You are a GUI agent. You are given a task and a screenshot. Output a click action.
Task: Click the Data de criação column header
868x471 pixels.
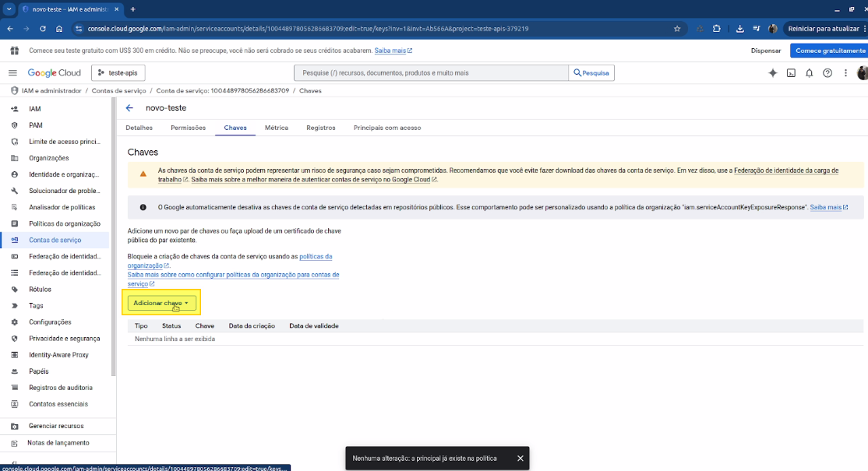tap(252, 326)
